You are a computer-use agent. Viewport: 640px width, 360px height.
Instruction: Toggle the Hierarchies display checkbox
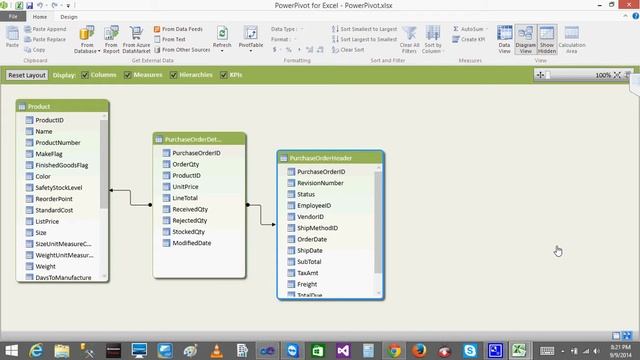click(173, 75)
